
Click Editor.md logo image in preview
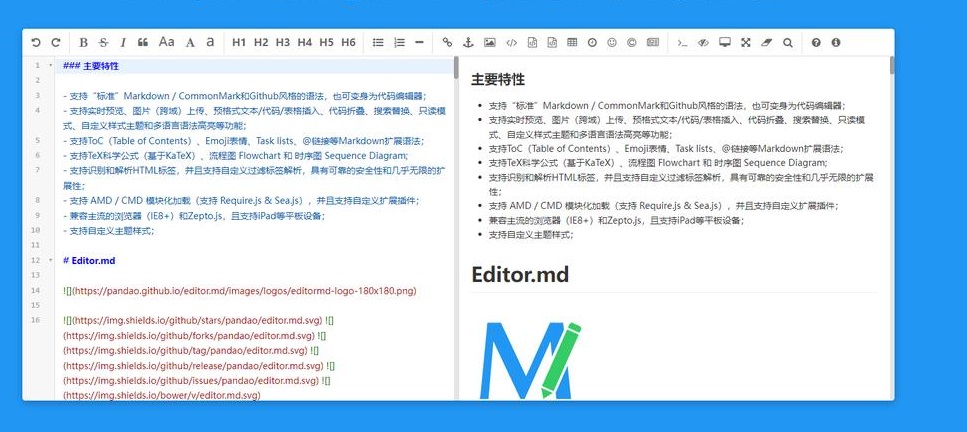[530, 360]
